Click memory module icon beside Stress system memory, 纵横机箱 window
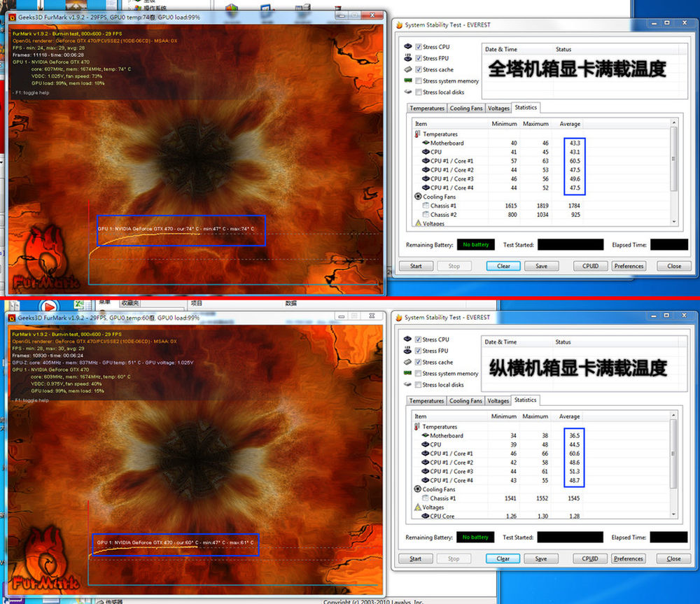This screenshot has height=604, width=700. (x=407, y=373)
